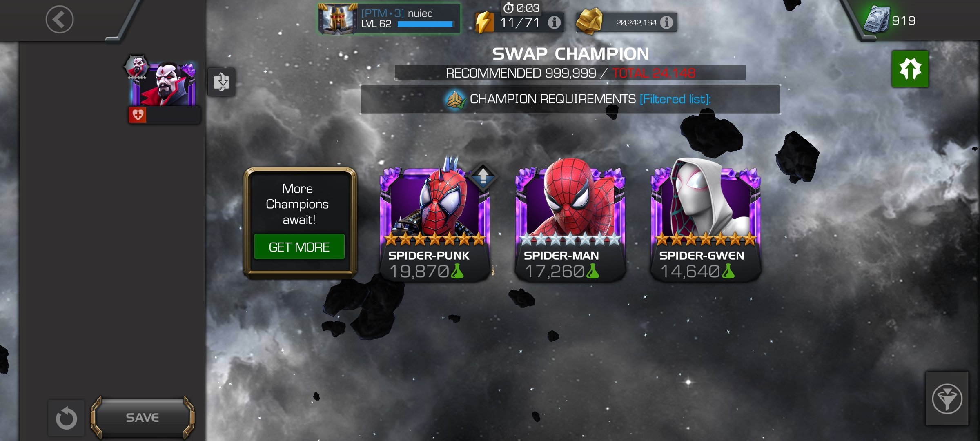Select the Spider-Gwen champion card
Image resolution: width=980 pixels, height=441 pixels.
[706, 220]
